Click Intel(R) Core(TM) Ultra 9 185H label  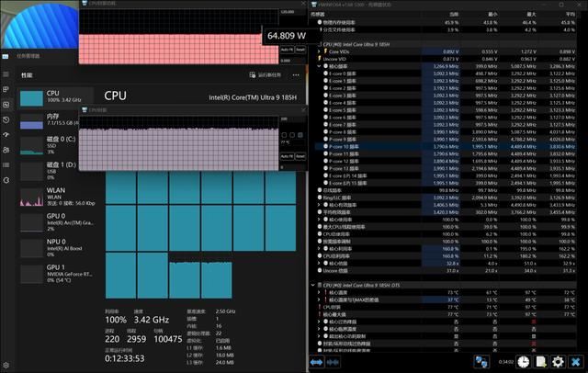click(253, 97)
